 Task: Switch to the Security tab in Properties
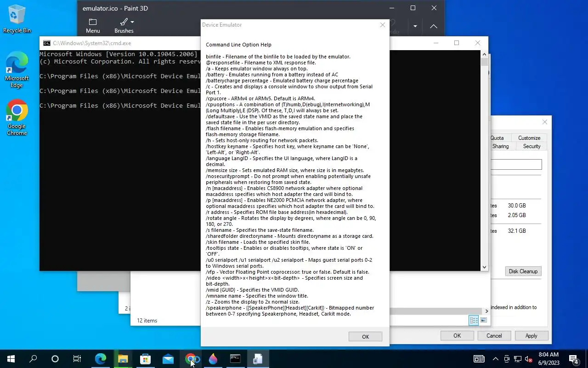point(531,146)
